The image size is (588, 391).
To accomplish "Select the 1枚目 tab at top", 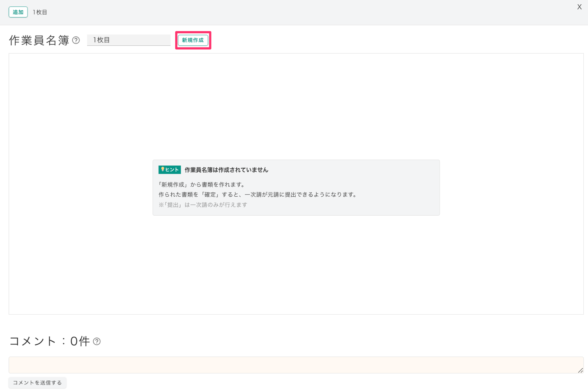I will tap(40, 12).
